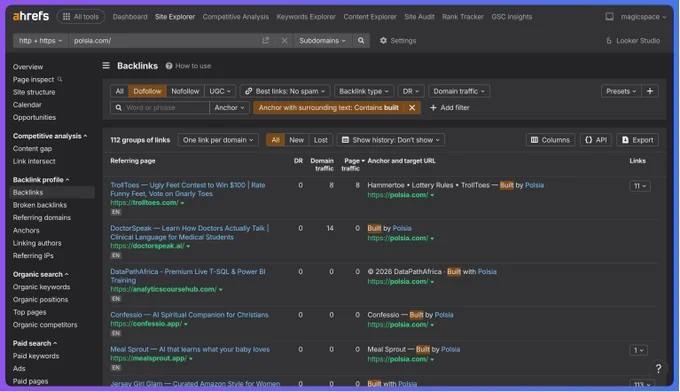Click the notifications screen icon near magicspace
This screenshot has height=392, width=680.
tap(609, 16)
